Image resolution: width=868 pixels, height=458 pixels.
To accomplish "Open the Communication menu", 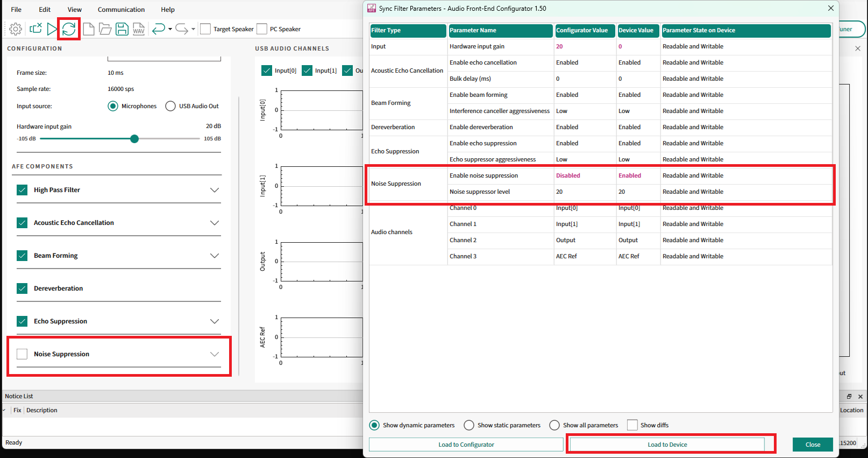I will [x=121, y=10].
